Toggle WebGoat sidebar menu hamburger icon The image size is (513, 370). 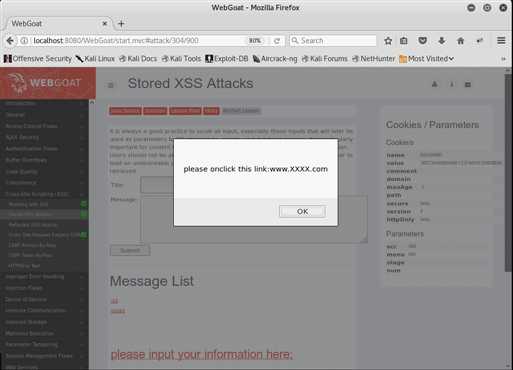111,85
